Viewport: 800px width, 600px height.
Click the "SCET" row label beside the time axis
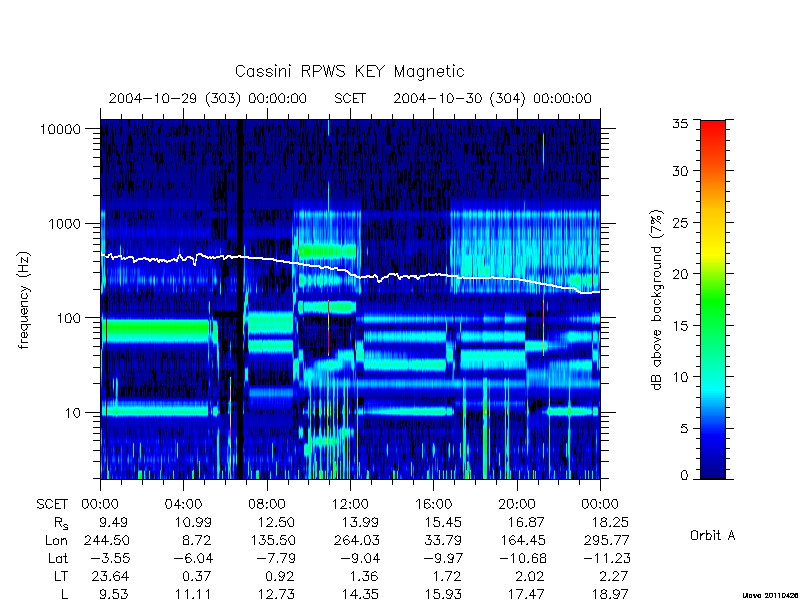tap(52, 505)
